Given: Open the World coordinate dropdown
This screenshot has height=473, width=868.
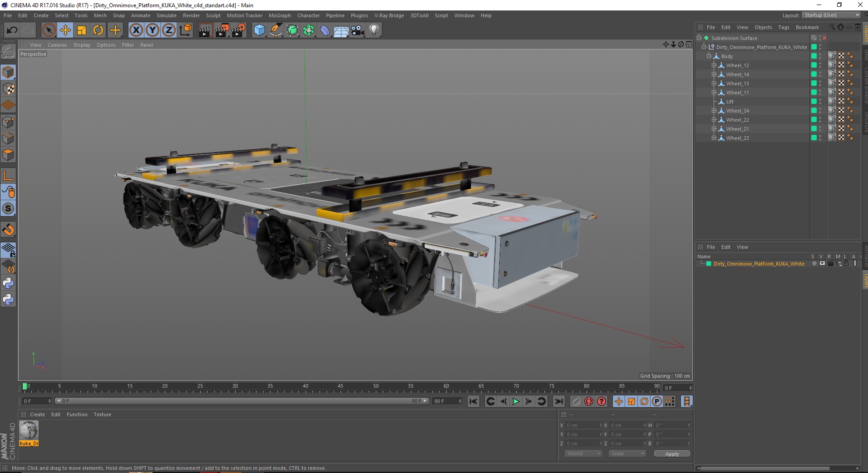Looking at the screenshot, I should pyautogui.click(x=583, y=453).
